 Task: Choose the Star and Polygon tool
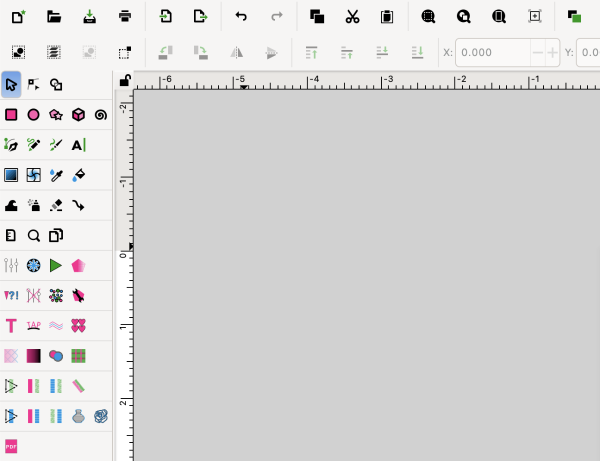click(x=56, y=115)
